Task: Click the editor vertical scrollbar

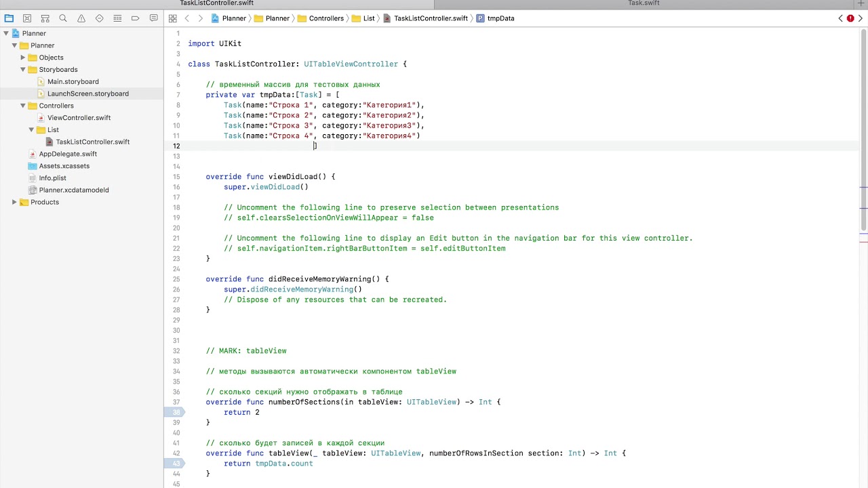Action: tap(864, 129)
